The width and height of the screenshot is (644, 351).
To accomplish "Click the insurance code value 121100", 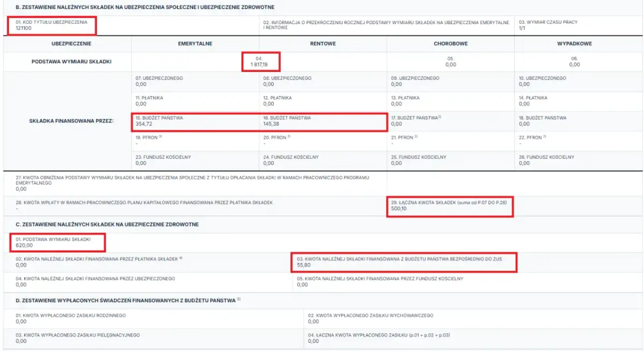I will tap(24, 28).
